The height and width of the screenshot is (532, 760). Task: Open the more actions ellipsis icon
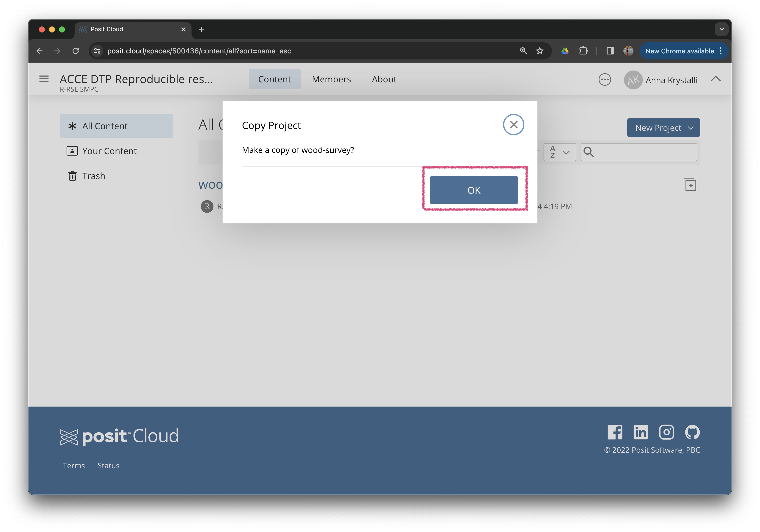pyautogui.click(x=605, y=80)
